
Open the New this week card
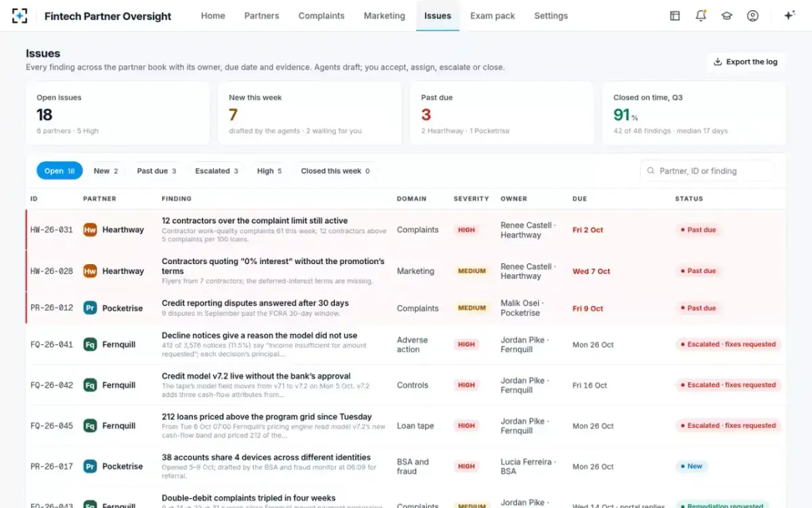(310, 113)
